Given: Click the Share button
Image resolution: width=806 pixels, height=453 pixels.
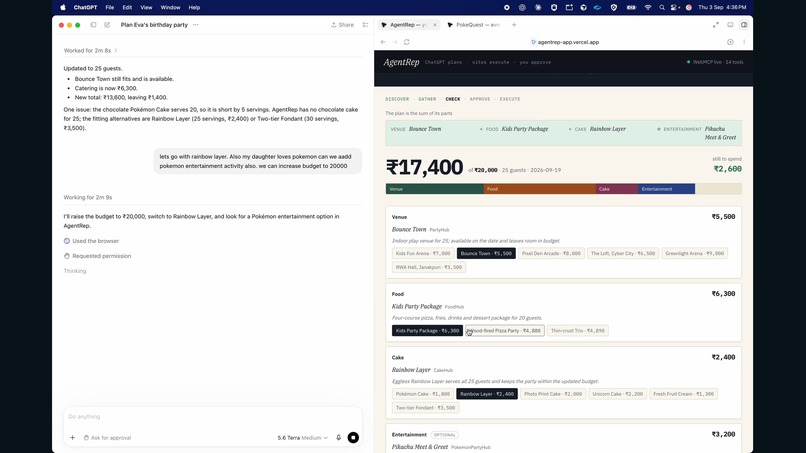Looking at the screenshot, I should (342, 25).
